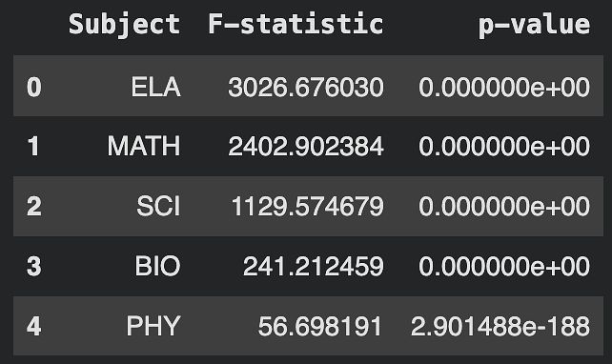Click the MATH row p-value cell
This screenshot has height=364, width=612.
(504, 147)
